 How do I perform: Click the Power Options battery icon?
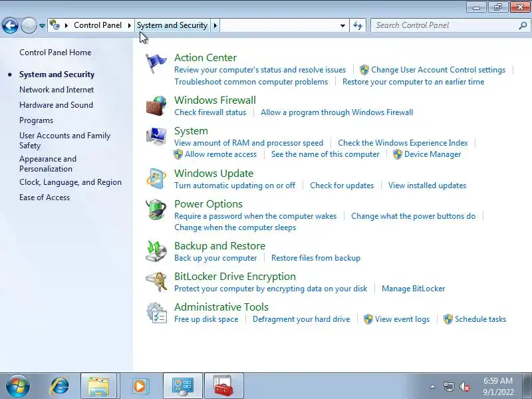(156, 209)
